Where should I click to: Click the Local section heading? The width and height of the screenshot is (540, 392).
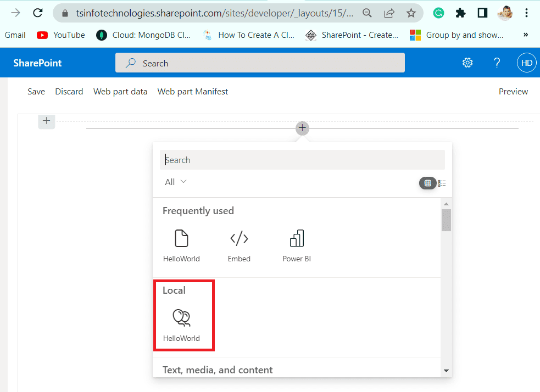click(x=174, y=290)
